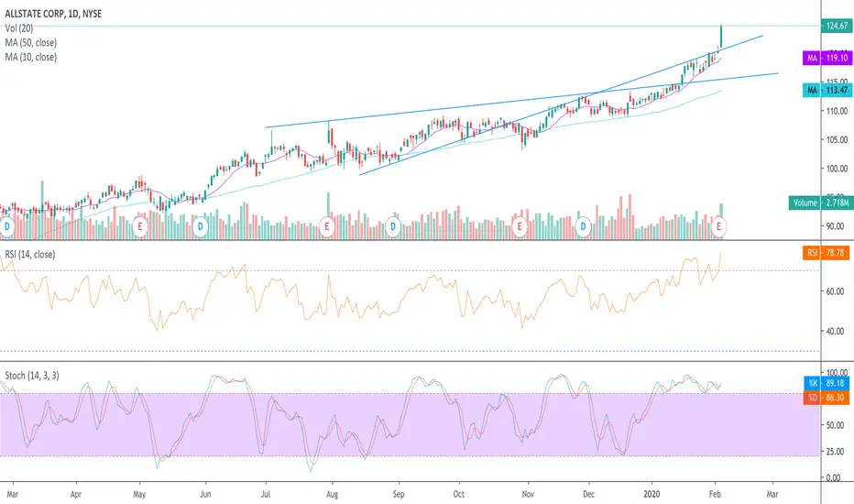The height and width of the screenshot is (504, 854).
Task: Click the Aug label on time axis
Action: tap(332, 494)
